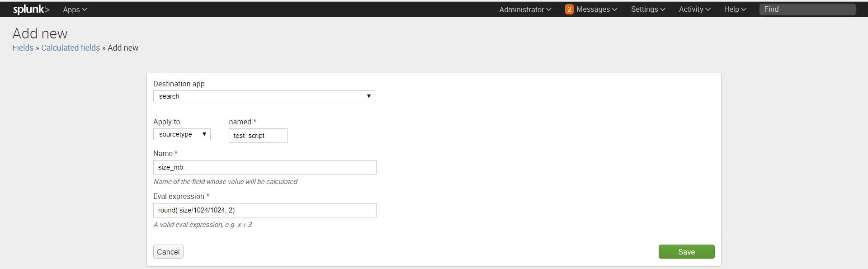Viewport: 868px width, 269px height.
Task: Go to the Fields breadcrumb link
Action: 23,47
